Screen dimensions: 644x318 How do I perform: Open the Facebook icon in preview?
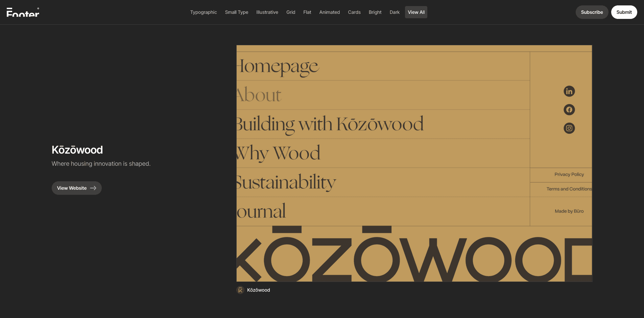point(569,110)
